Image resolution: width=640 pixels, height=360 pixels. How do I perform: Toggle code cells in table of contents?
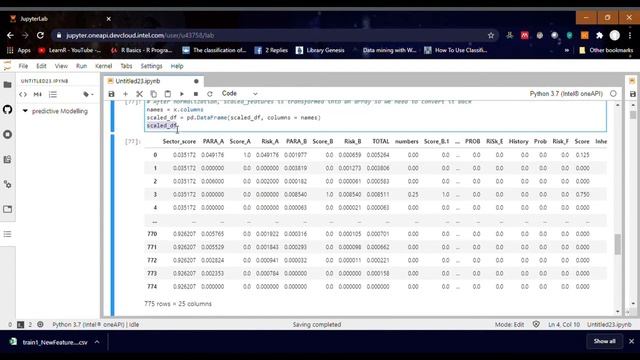tap(23, 94)
